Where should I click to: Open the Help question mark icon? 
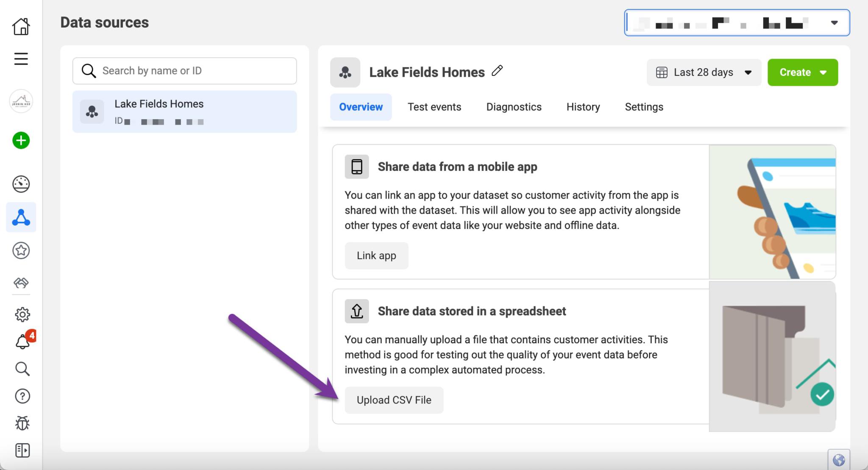(21, 396)
